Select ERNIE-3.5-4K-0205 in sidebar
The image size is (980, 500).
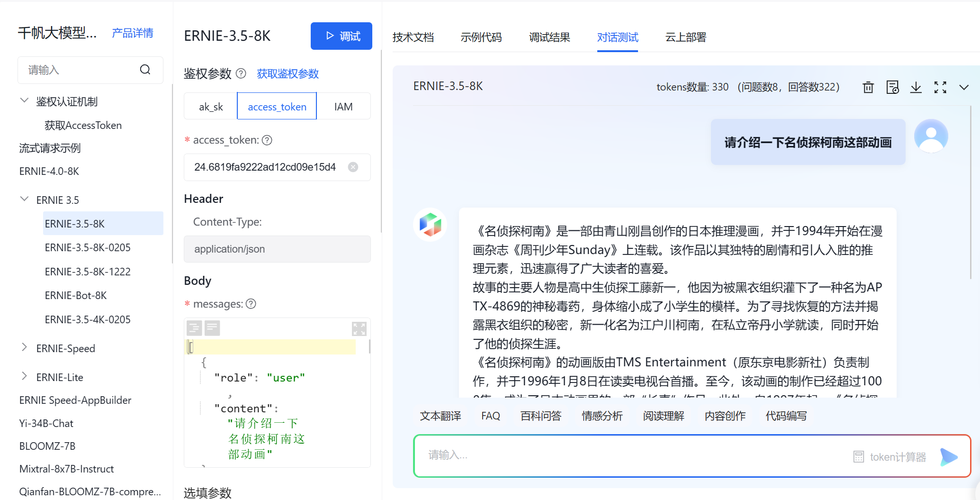pyautogui.click(x=88, y=319)
